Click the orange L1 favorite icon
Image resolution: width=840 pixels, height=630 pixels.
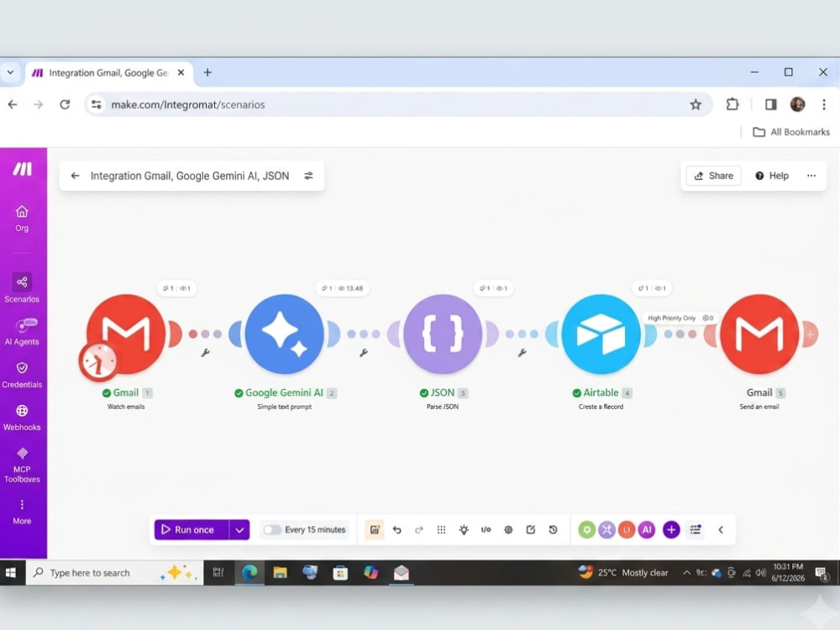(x=627, y=530)
